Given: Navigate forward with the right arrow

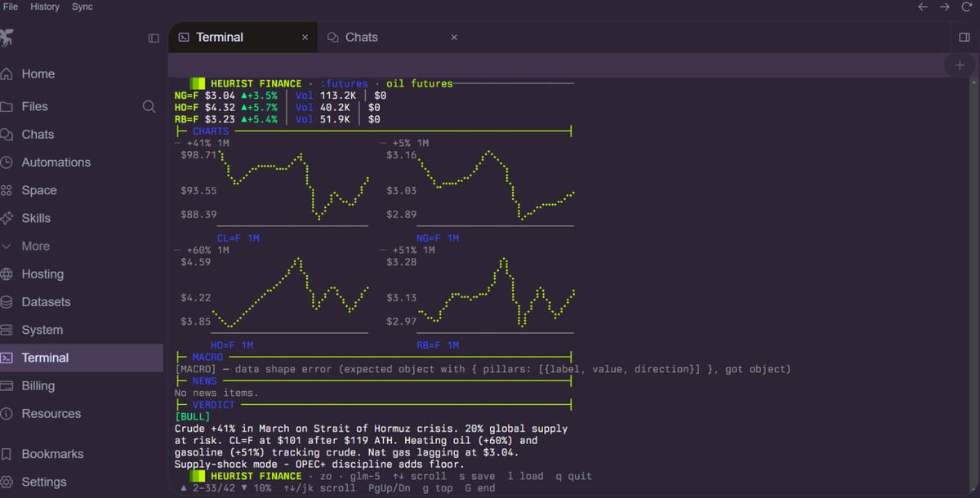Looking at the screenshot, I should coord(944,7).
